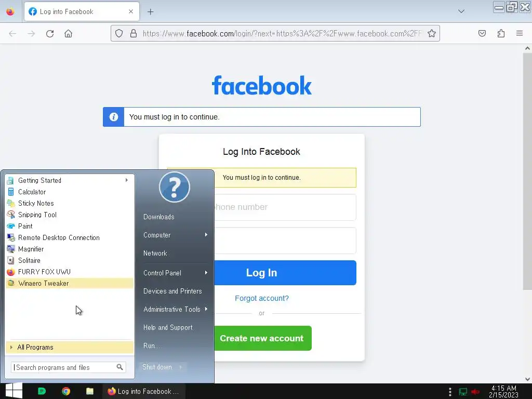The height and width of the screenshot is (399, 532).
Task: Show hidden tray icons dots
Action: (x=450, y=392)
